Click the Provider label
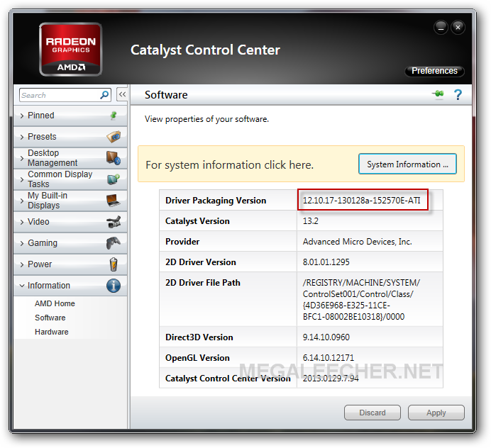This screenshot has width=491, height=448. (182, 242)
